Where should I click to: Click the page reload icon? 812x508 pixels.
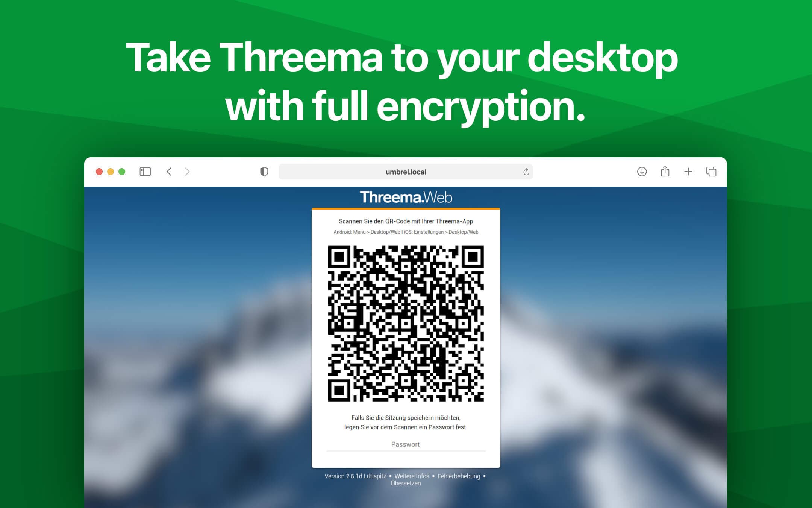pos(525,172)
